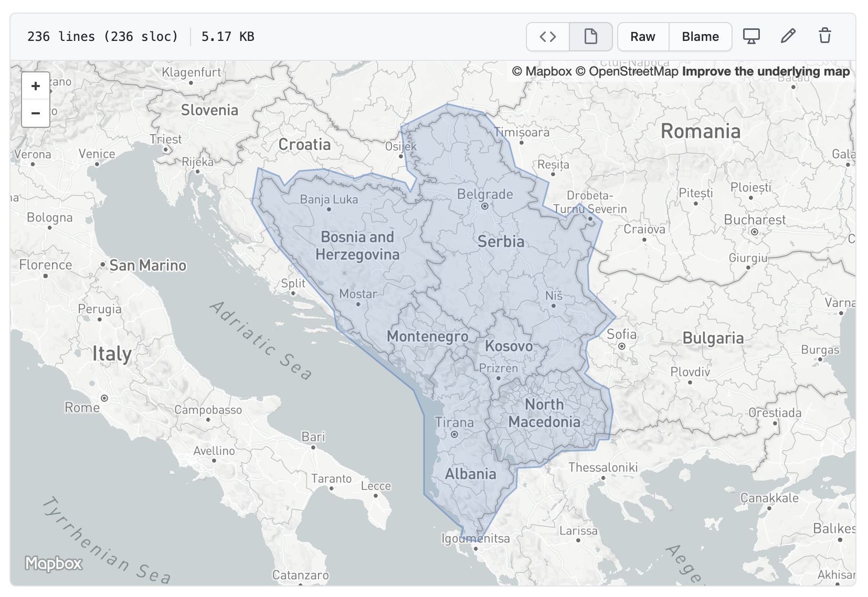Open the file in GitHub Desktop via display icon
Image resolution: width=868 pixels, height=597 pixels.
751,37
